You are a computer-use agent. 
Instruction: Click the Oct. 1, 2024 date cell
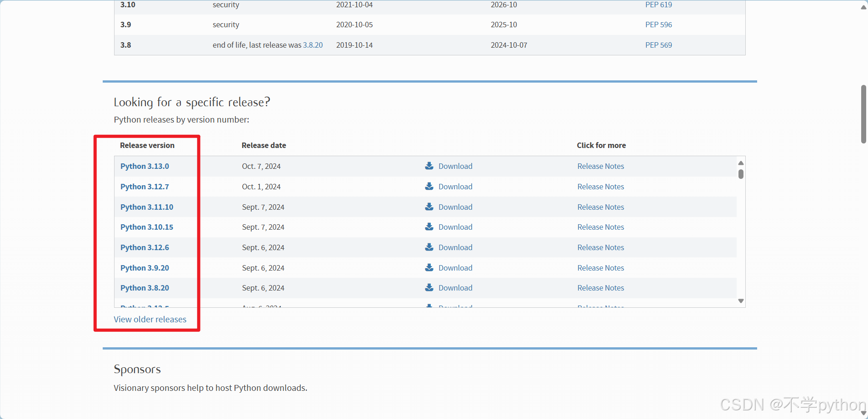(x=261, y=187)
